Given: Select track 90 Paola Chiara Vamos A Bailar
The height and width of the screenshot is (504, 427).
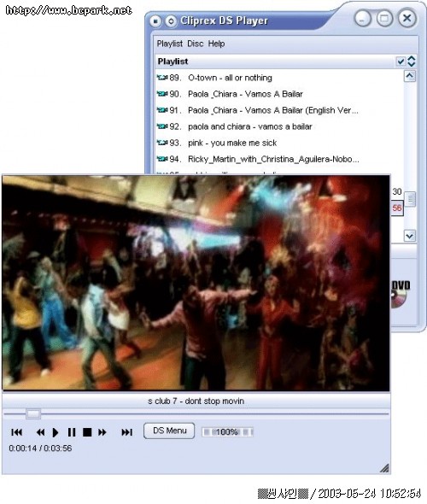Looking at the screenshot, I should (x=278, y=94).
